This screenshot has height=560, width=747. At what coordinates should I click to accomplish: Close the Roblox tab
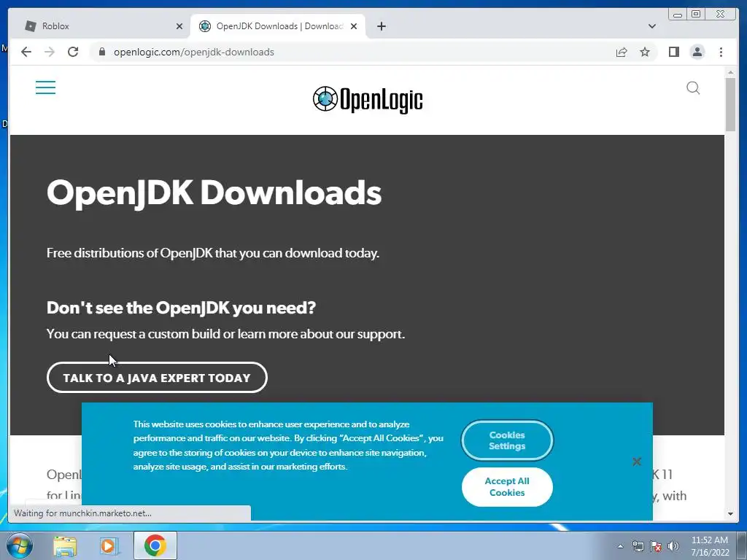pyautogui.click(x=179, y=26)
